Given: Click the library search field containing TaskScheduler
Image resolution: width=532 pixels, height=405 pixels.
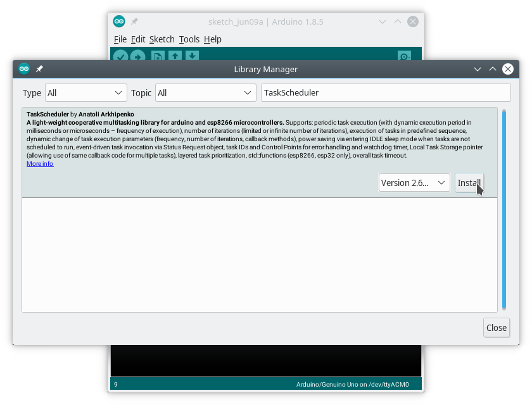Looking at the screenshot, I should (x=386, y=92).
